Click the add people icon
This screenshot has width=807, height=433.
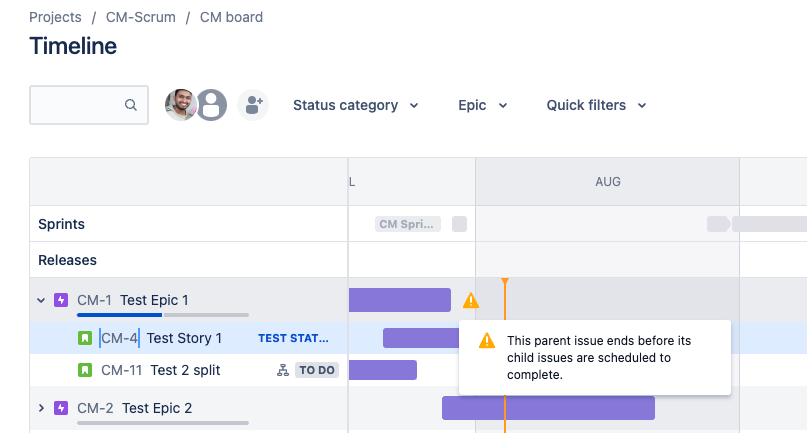coord(253,105)
